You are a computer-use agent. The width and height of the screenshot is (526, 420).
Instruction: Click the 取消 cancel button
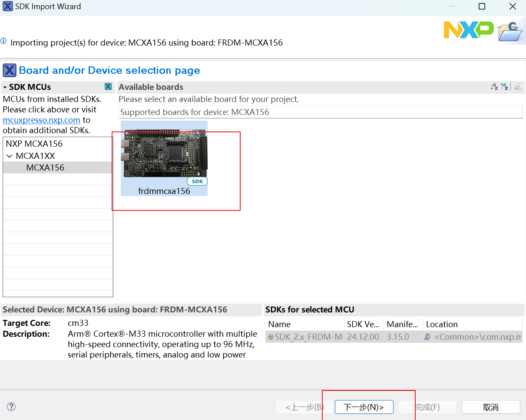click(x=491, y=407)
